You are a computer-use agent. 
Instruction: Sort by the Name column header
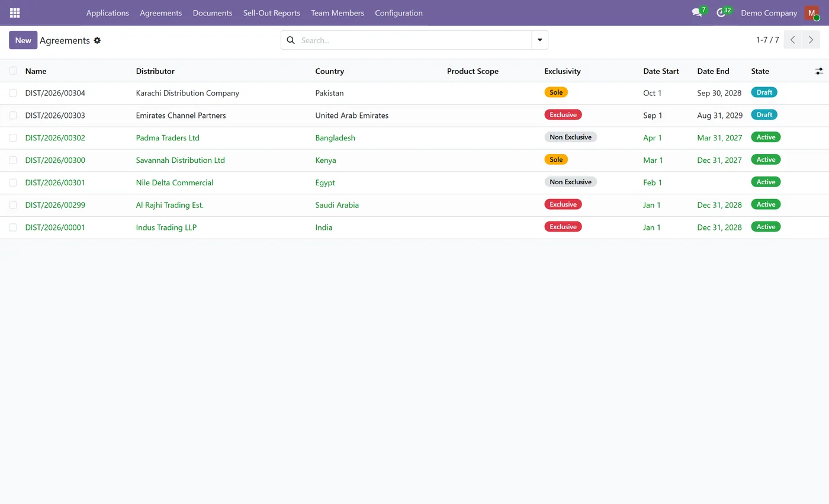tap(36, 71)
